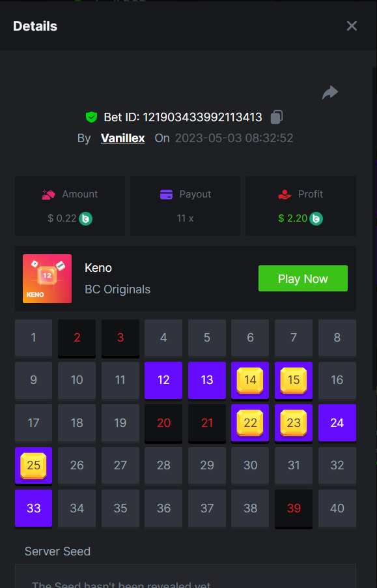377x588 pixels.
Task: Click missed red tile 2
Action: [x=77, y=338]
